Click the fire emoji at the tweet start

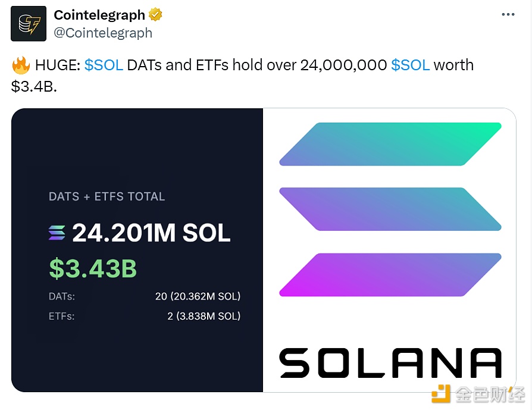tap(19, 64)
